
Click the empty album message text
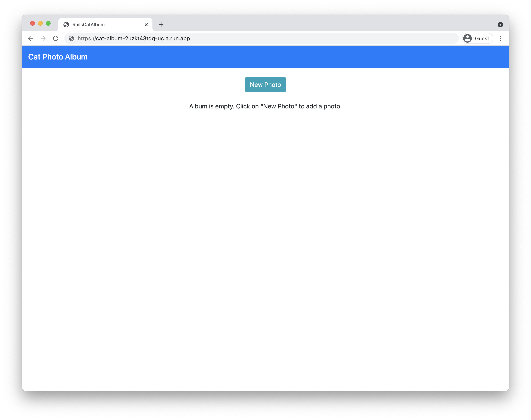[x=265, y=106]
